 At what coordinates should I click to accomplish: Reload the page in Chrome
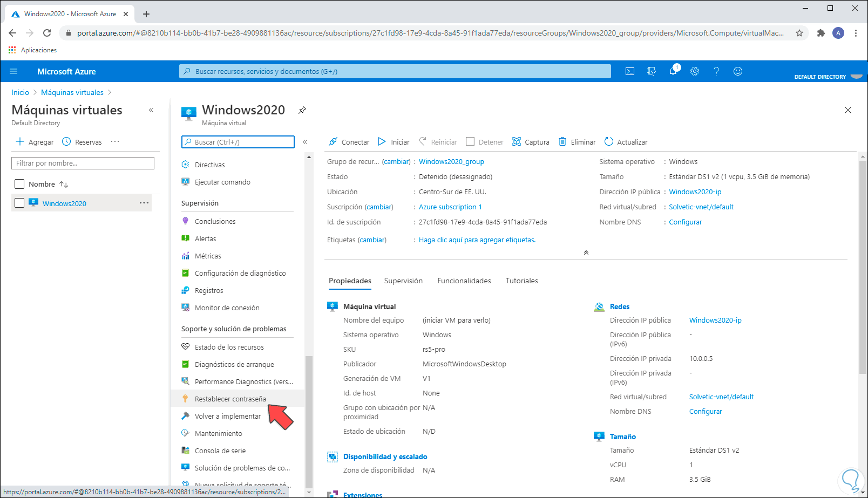tap(47, 33)
